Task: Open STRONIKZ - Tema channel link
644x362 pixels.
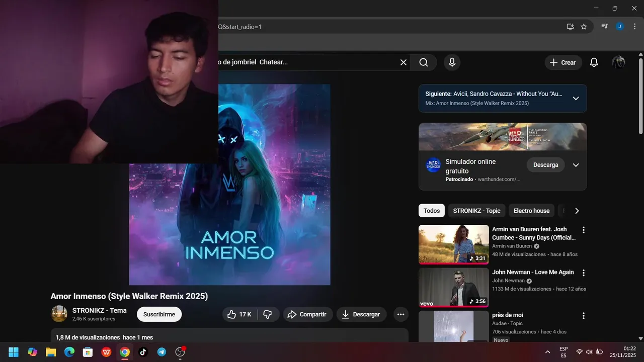Action: 100,310
